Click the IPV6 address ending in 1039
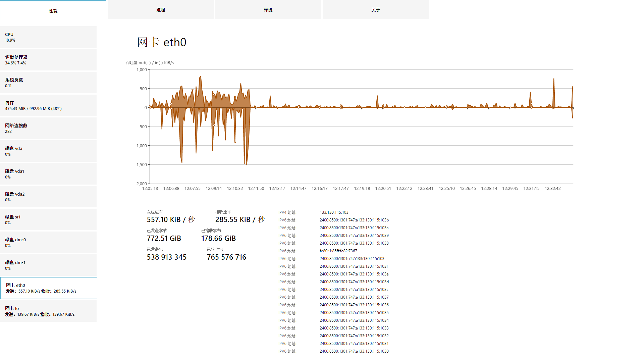This screenshot has width=644, height=356. click(354, 236)
